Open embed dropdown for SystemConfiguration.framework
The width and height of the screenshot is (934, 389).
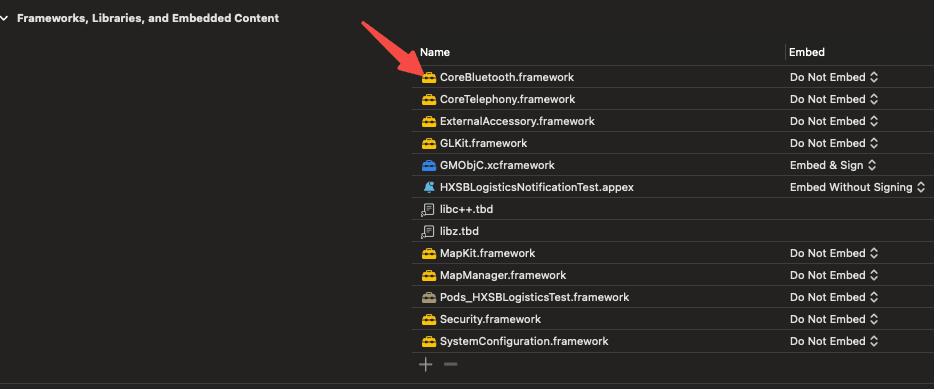pos(834,342)
